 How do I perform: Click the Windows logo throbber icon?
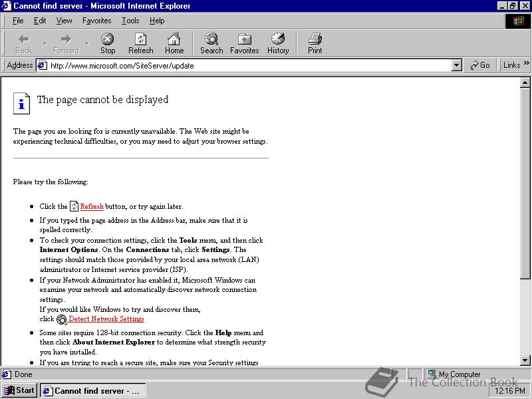tap(518, 21)
